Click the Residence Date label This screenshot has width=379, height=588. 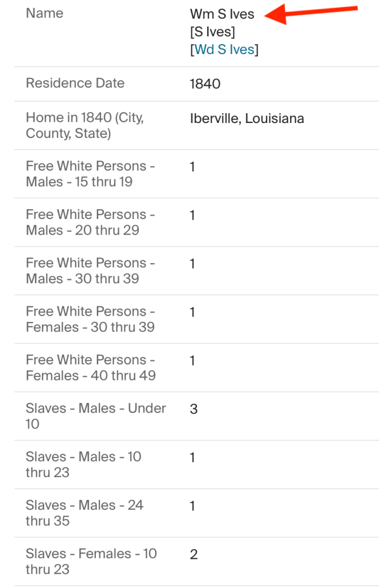coord(75,83)
